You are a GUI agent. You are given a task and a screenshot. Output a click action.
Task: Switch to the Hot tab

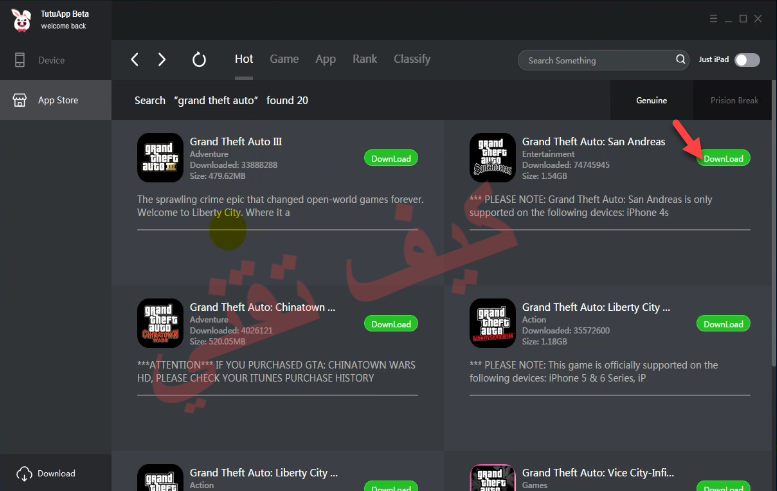click(244, 59)
